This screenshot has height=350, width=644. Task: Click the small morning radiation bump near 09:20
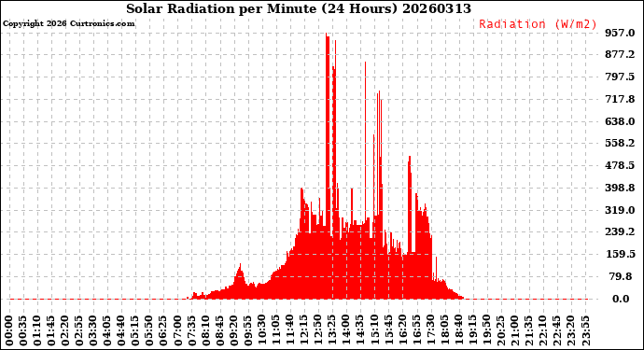[240, 281]
